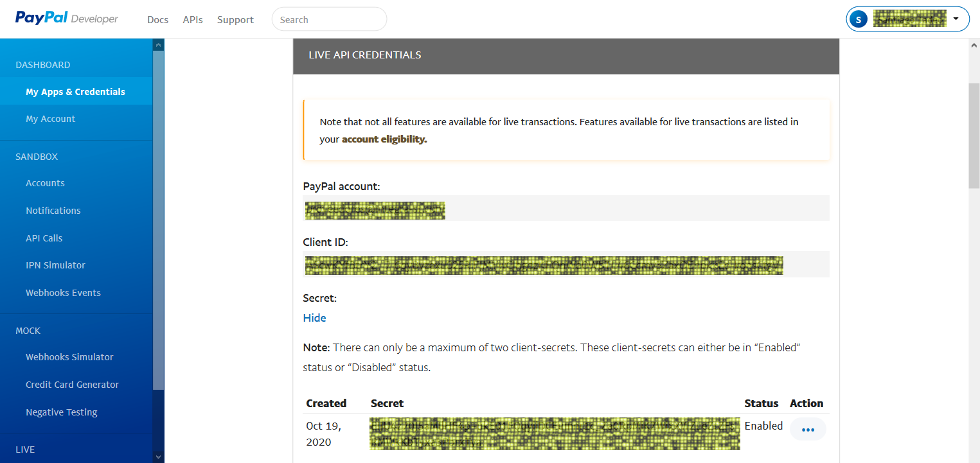Open My Account in sidebar
Screen dimensions: 980x463
[x=50, y=119]
